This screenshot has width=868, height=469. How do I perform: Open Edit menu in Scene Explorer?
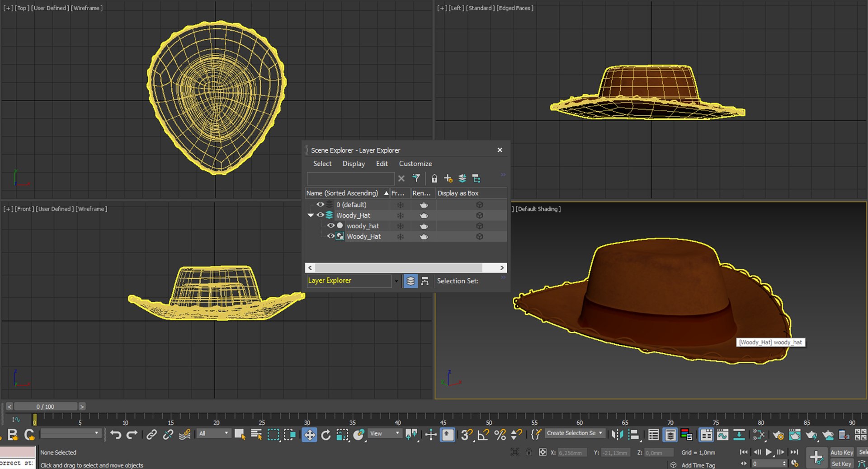pyautogui.click(x=382, y=164)
